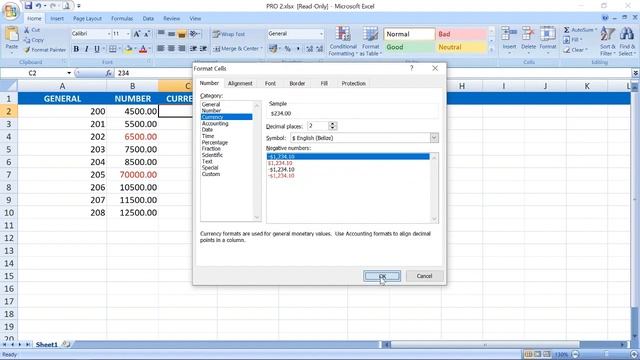Open the font name dropdown (Calibri)

109,34
